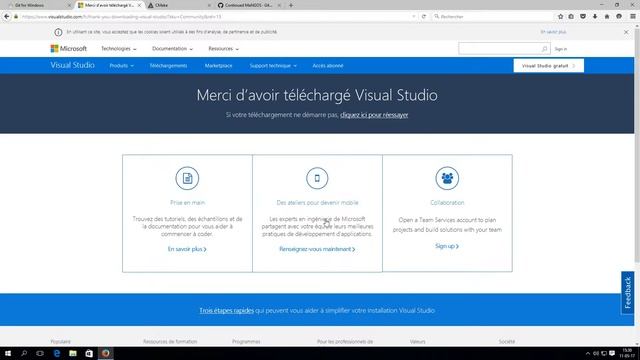Open a new browser tab
This screenshot has width=640, height=360.
pyautogui.click(x=291, y=5)
